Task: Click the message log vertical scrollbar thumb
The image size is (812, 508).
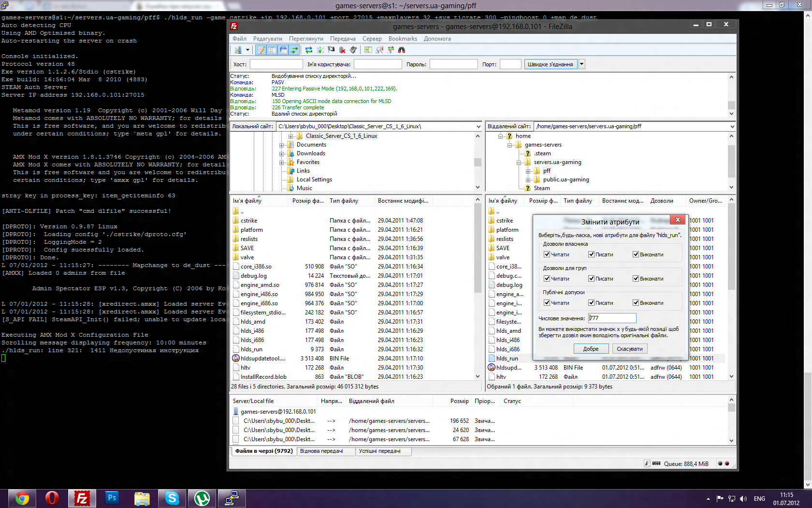Action: pyautogui.click(x=731, y=105)
